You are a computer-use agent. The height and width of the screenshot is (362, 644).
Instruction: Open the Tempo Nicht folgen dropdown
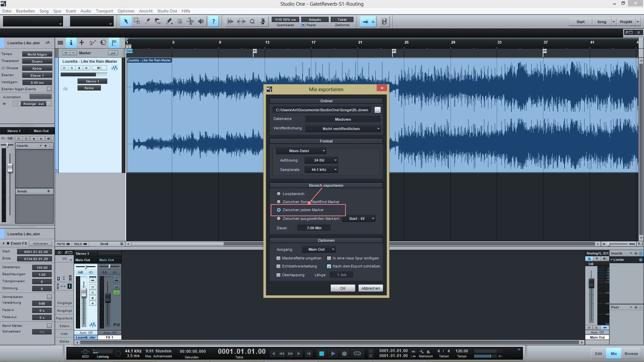37,54
